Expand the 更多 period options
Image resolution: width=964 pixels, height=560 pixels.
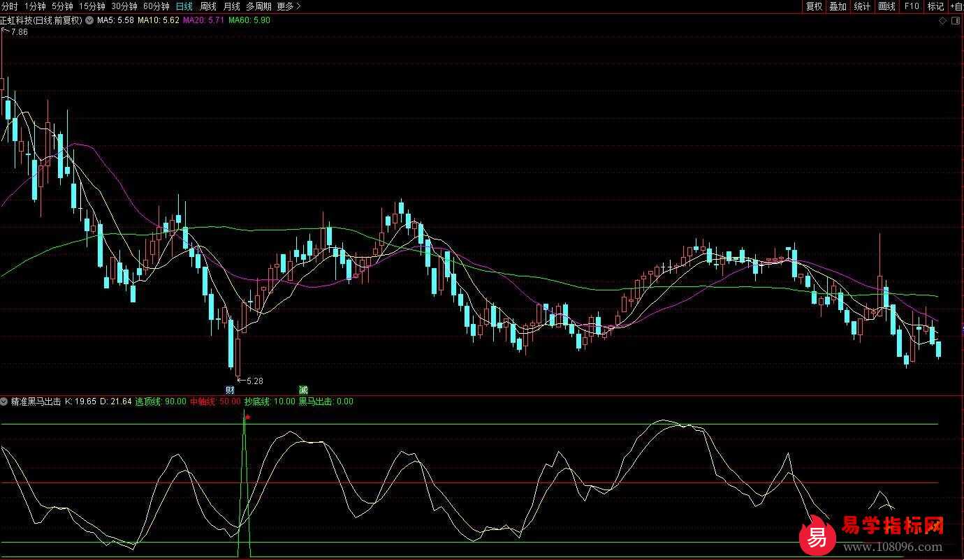click(289, 6)
